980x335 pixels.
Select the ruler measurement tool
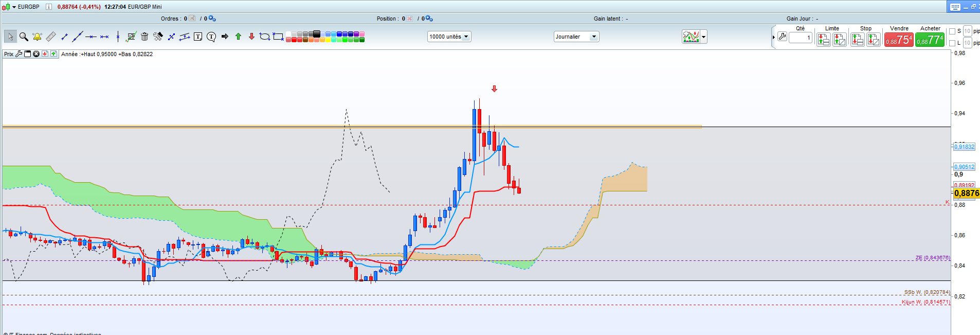pos(50,37)
